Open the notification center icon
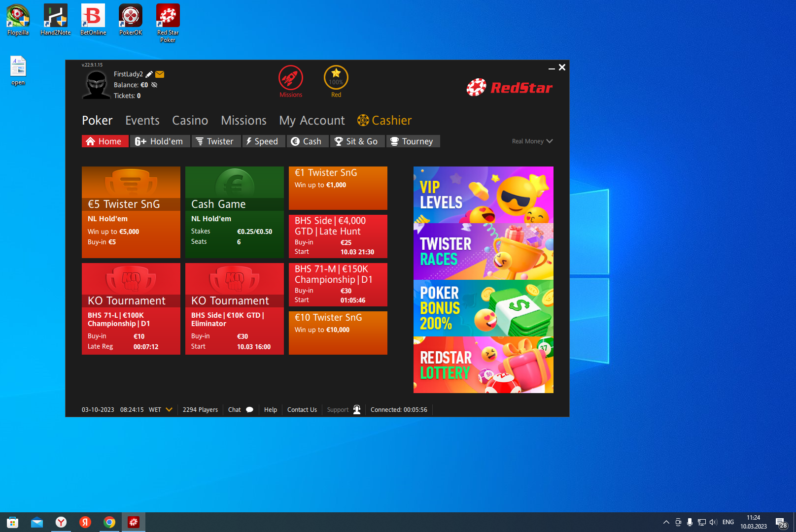Image resolution: width=796 pixels, height=532 pixels. (781, 523)
